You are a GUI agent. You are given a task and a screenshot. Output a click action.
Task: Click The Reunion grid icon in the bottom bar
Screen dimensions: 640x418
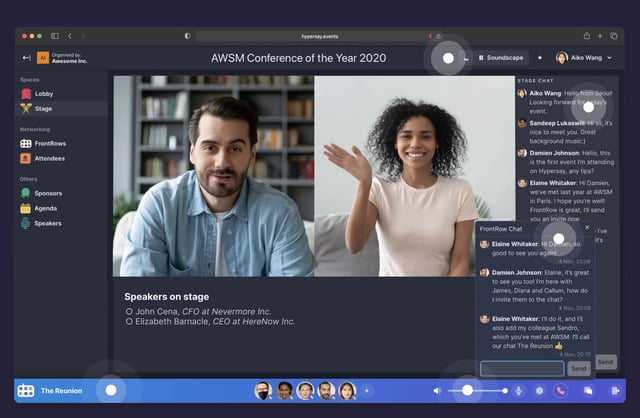coord(26,391)
